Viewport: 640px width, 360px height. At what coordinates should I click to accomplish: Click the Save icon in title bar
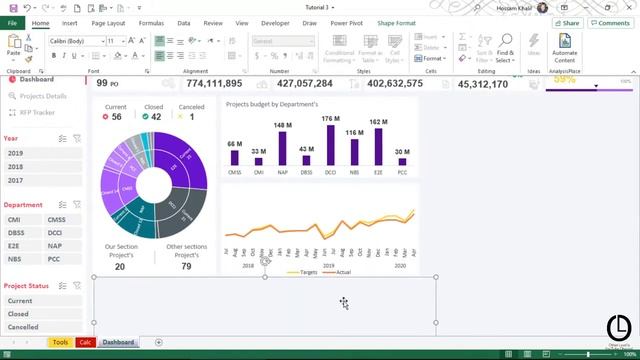pyautogui.click(x=13, y=8)
